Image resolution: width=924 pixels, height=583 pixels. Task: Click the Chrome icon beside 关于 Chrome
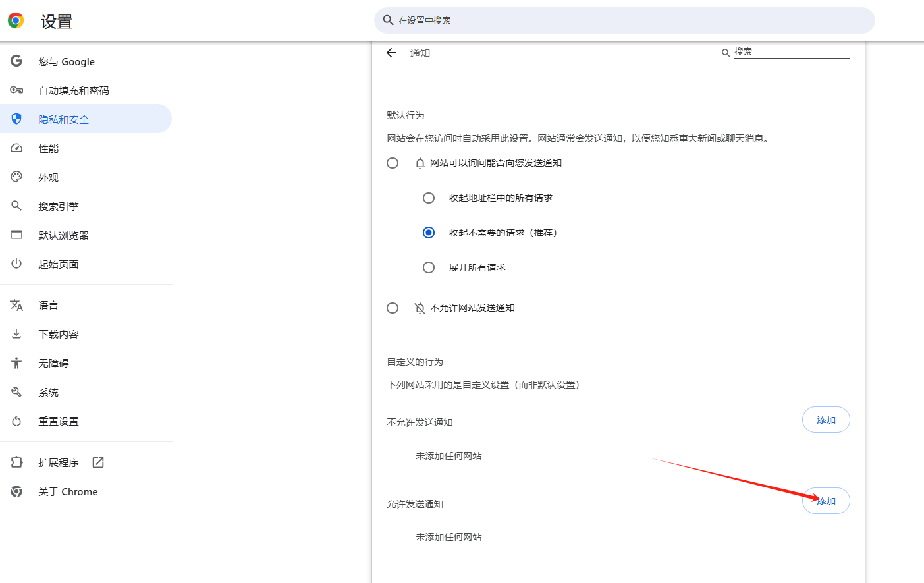point(16,491)
